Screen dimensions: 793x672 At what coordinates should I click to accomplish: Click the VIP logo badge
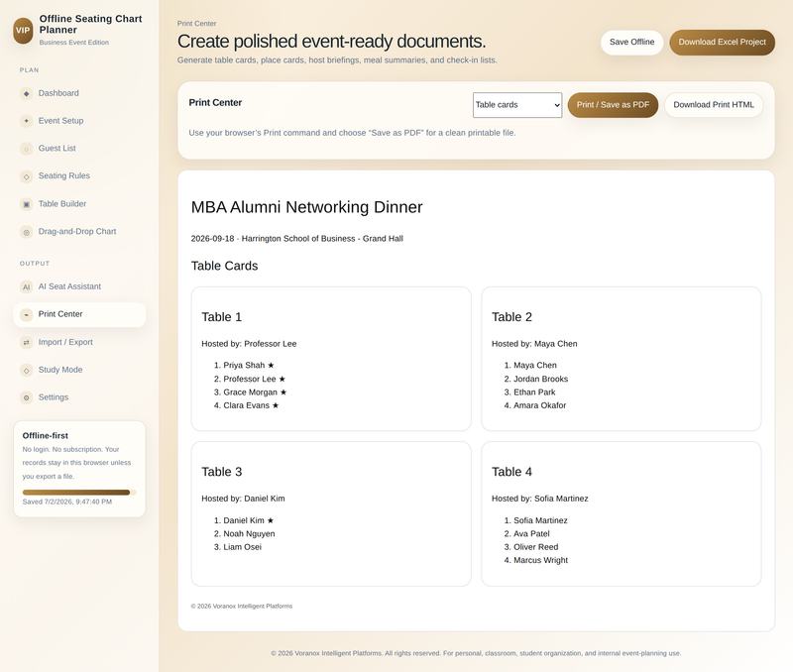pyautogui.click(x=23, y=31)
